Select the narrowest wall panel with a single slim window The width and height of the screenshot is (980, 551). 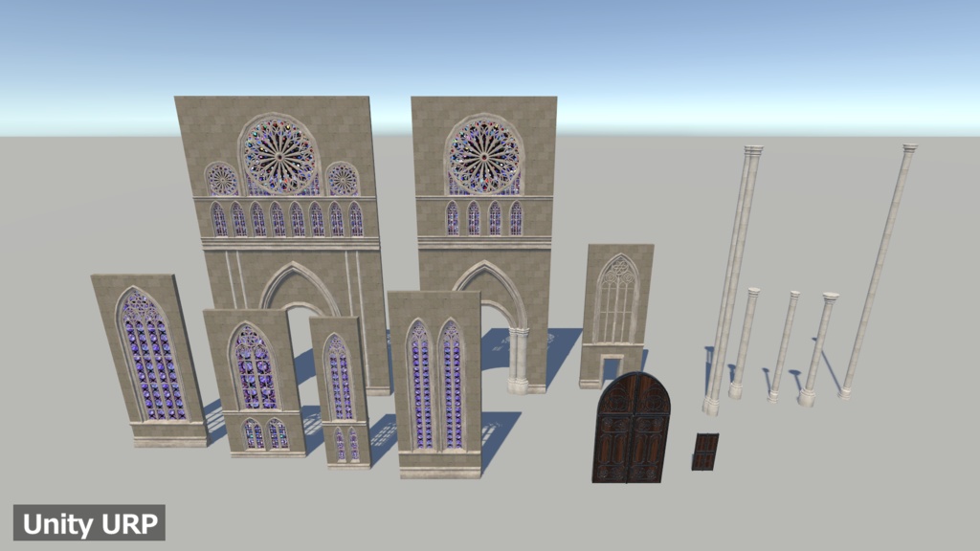[x=340, y=391]
